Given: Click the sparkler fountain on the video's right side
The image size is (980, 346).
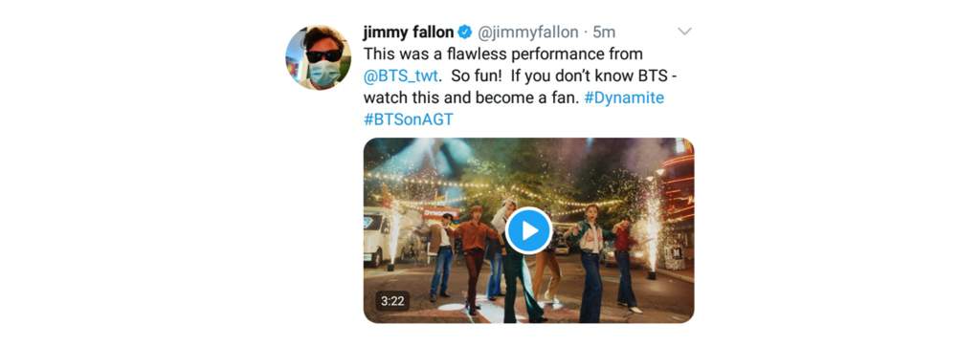Looking at the screenshot, I should click(x=653, y=231).
